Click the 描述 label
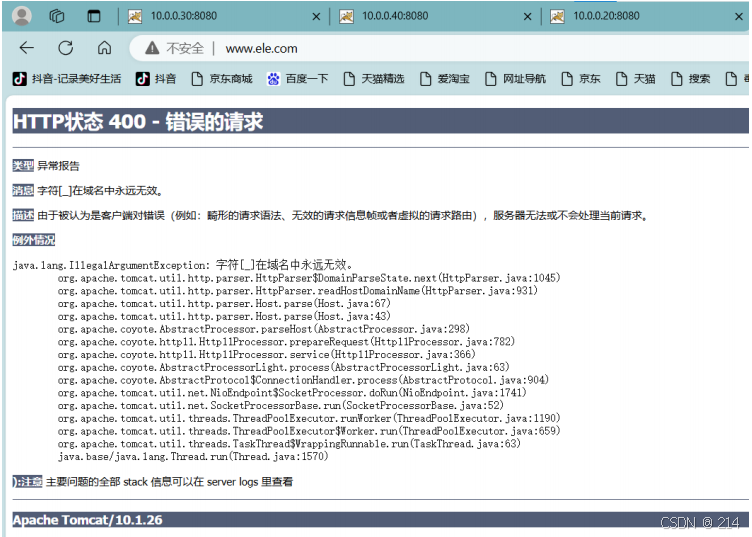This screenshot has height=537, width=752. pyautogui.click(x=23, y=215)
